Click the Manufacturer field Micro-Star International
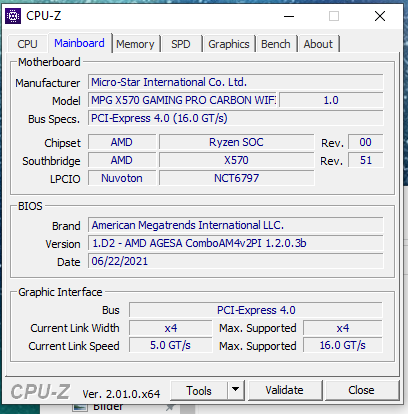The height and width of the screenshot is (414, 408). coord(236,82)
